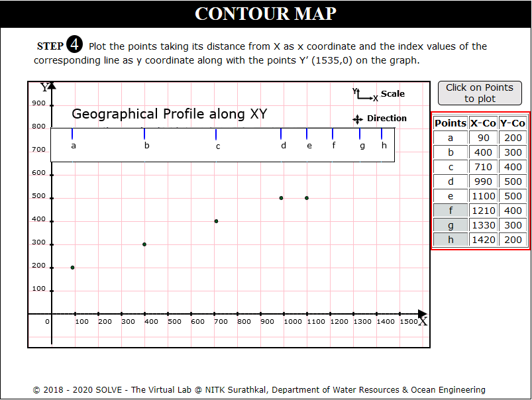Click the Scale axes icon
Viewport: 532px width, 400px height.
(364, 94)
